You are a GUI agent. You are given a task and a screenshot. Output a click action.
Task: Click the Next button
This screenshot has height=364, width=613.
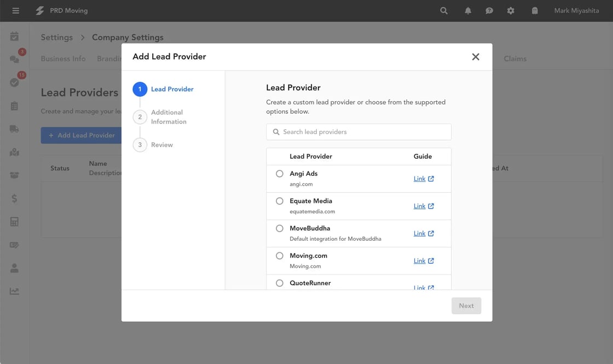[466, 306]
